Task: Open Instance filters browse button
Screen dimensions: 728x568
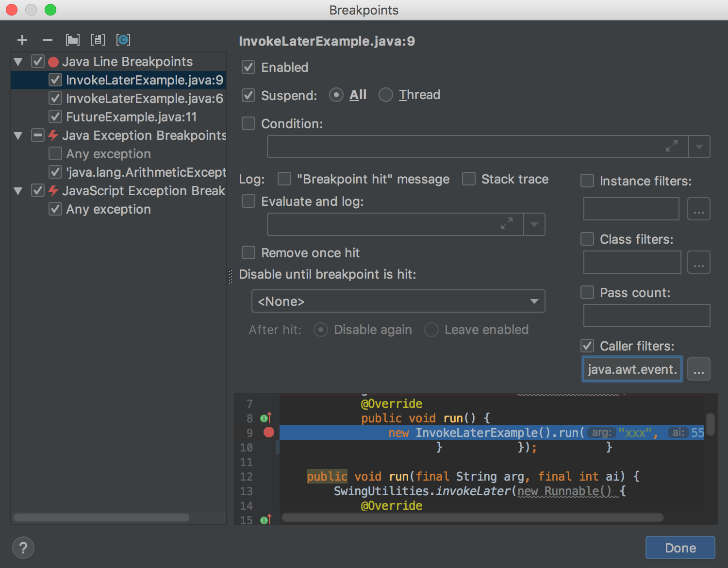Action: (x=699, y=209)
